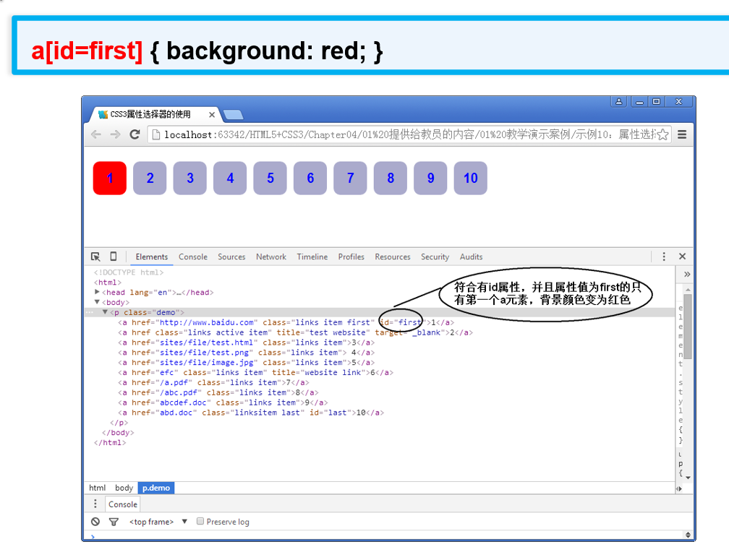Close the DevTools panel
Viewport: 729px width, 560px height.
pyautogui.click(x=683, y=257)
